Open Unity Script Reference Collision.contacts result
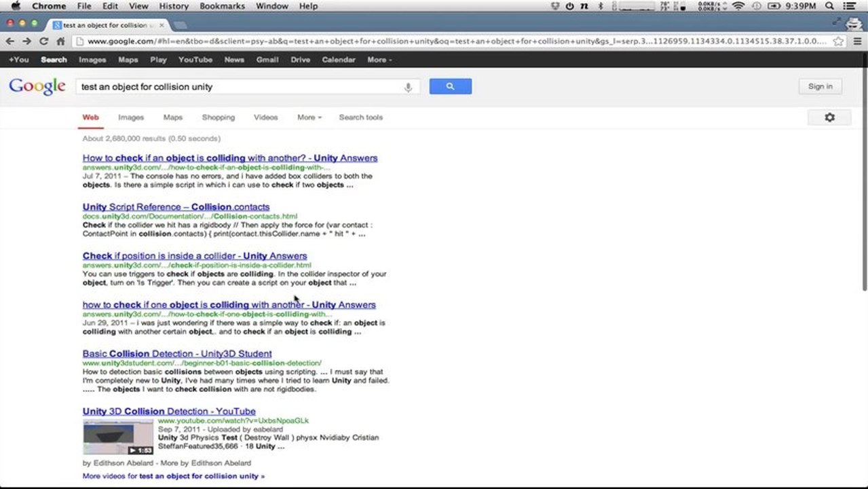 pos(176,207)
